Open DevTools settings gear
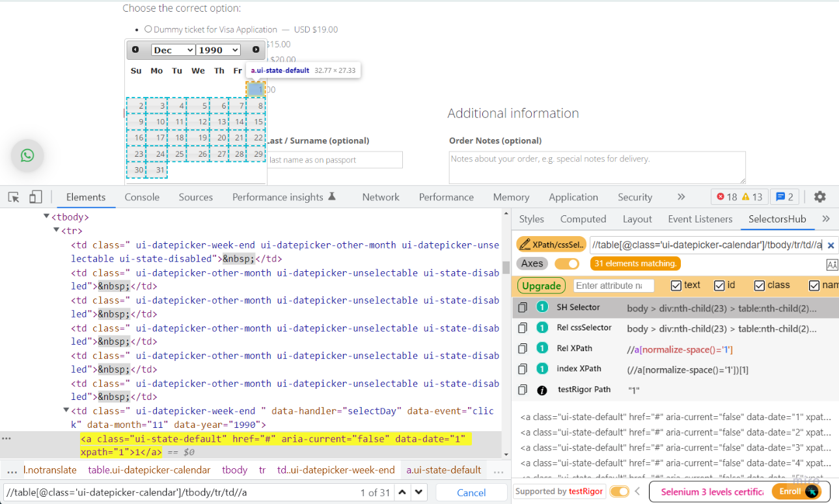 [x=819, y=196]
